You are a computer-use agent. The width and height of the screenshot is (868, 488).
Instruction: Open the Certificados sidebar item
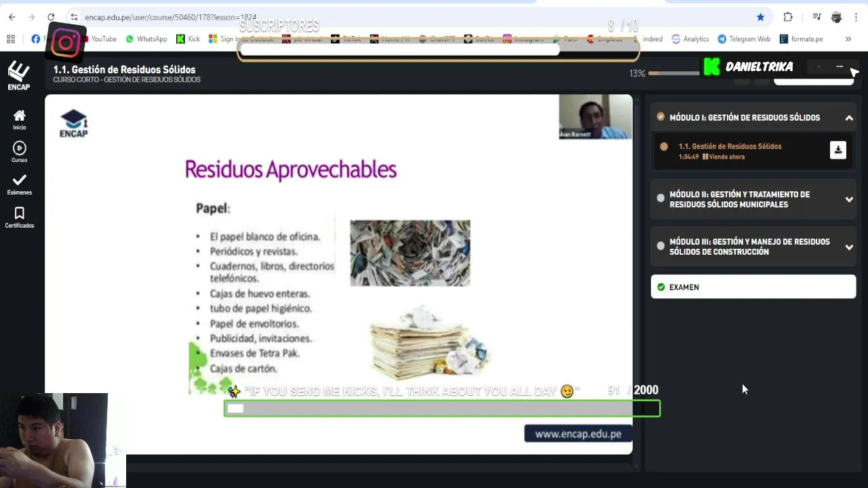(19, 218)
